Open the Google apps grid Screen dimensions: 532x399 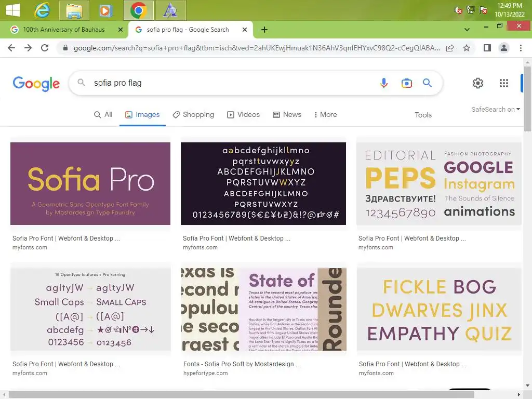point(504,83)
